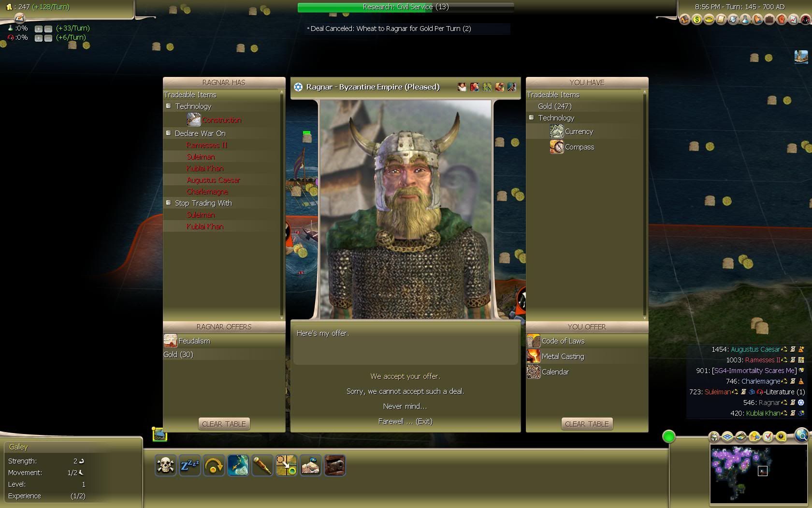The height and width of the screenshot is (508, 812).
Task: Click Farewell ... (Exit)
Action: [406, 421]
